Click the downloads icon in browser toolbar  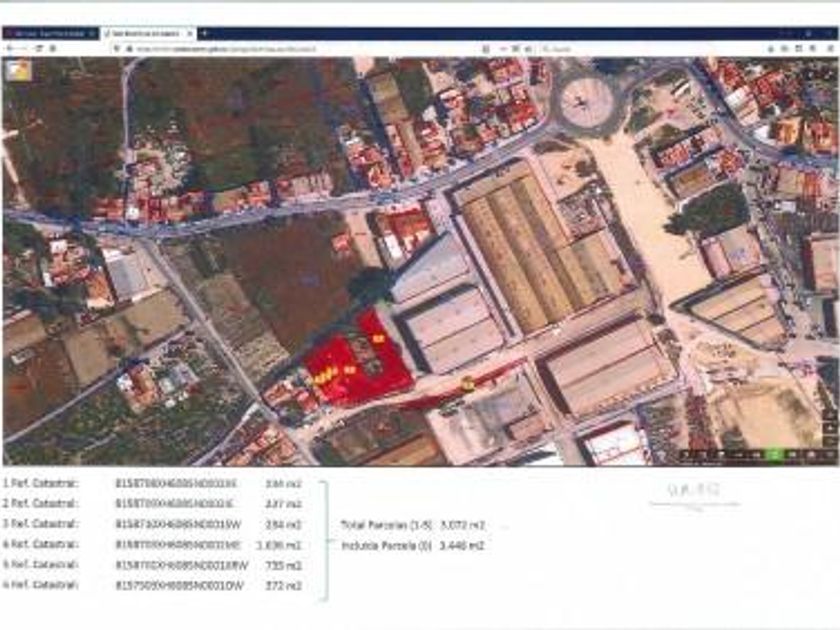pyautogui.click(x=771, y=49)
